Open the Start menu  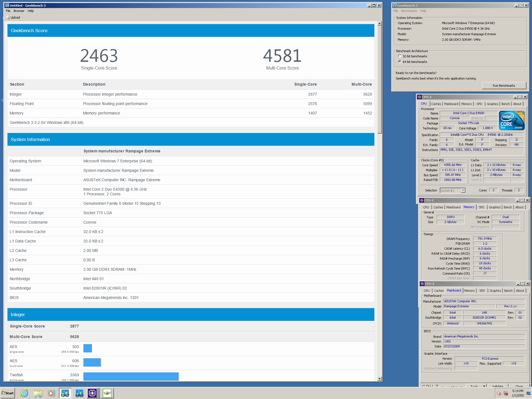pos(7,393)
